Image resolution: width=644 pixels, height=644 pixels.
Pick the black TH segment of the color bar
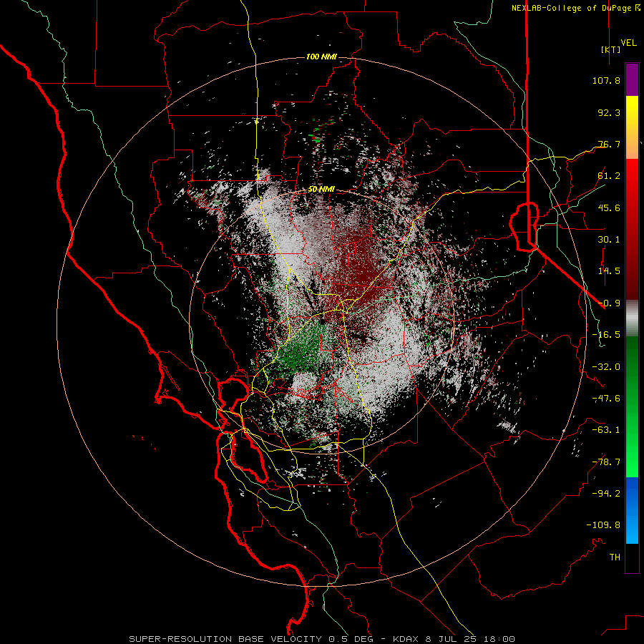632,557
